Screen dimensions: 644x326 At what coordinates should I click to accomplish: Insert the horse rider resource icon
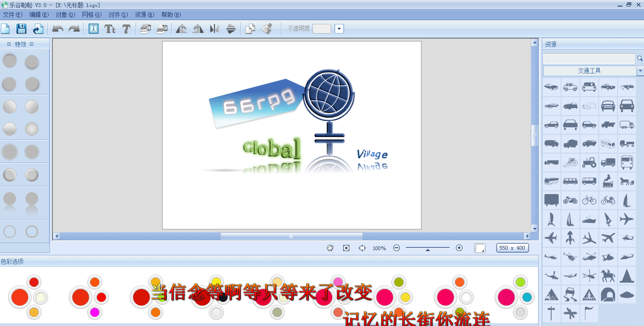608,275
